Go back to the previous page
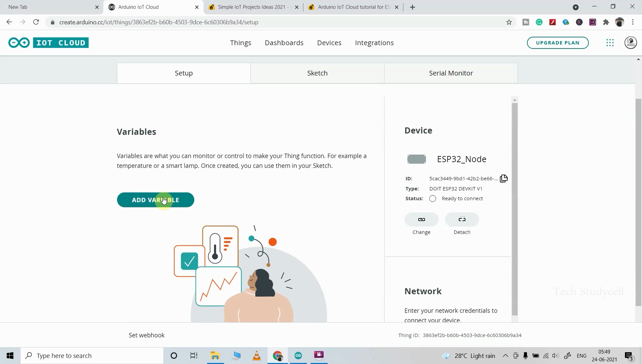Viewport: 642px width, 364px height. tap(9, 22)
